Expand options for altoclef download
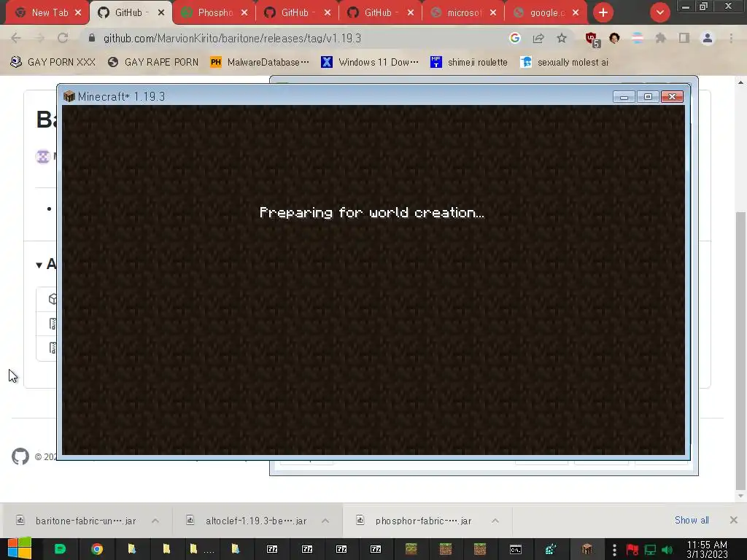Image resolution: width=747 pixels, height=560 pixels. click(325, 521)
